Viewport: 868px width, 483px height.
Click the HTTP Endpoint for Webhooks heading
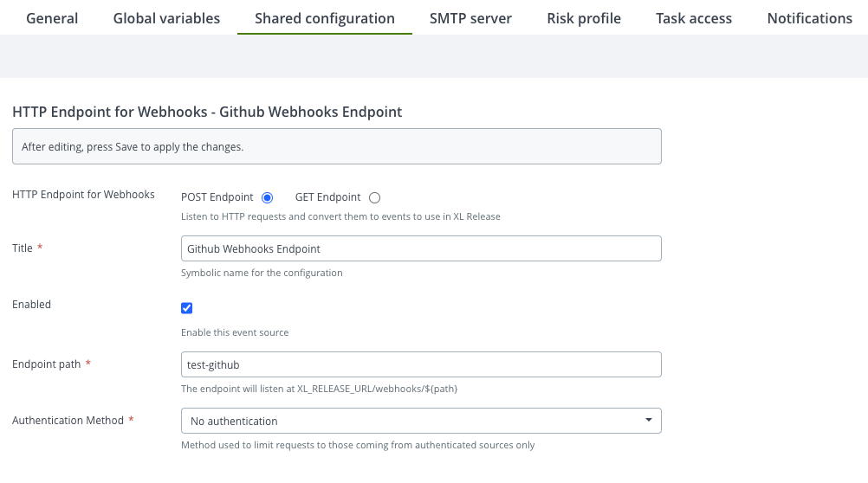207,112
